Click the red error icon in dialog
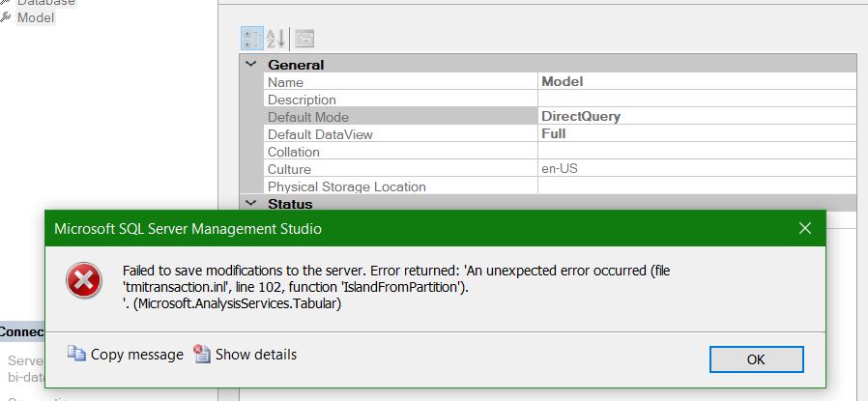The height and width of the screenshot is (401, 868). coord(83,280)
